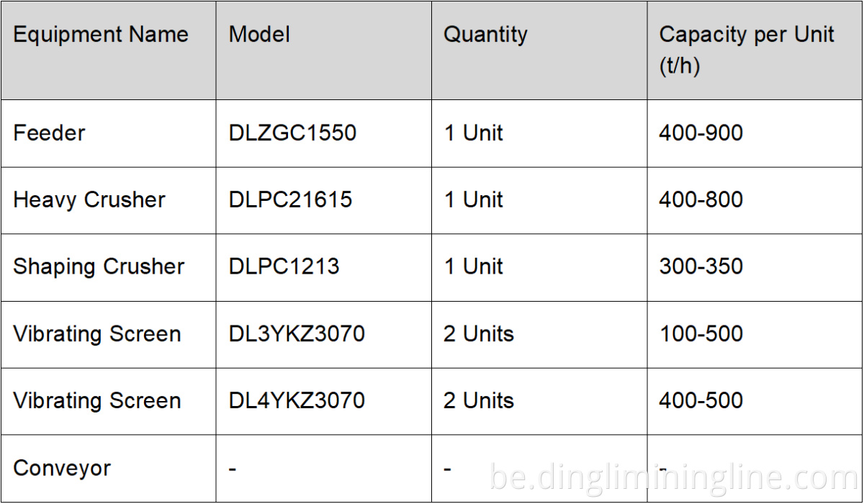Image resolution: width=864 pixels, height=504 pixels.
Task: Click the DL3YKZ3070 row's 2 Units quantity
Action: click(x=478, y=334)
